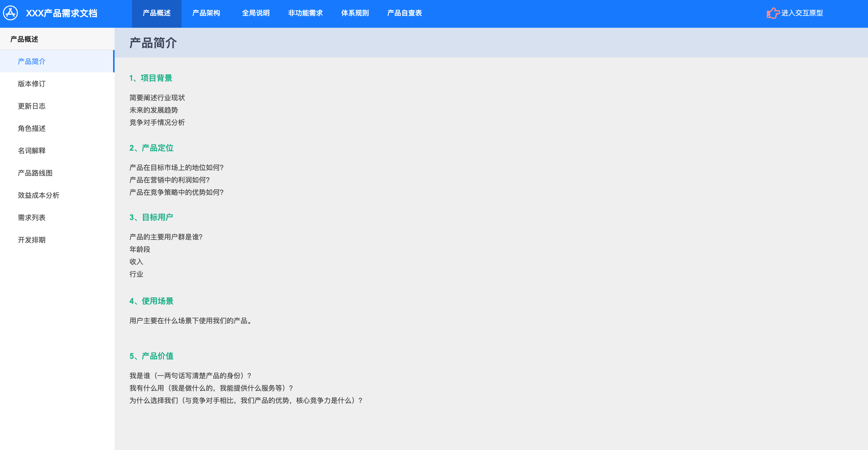Image resolution: width=868 pixels, height=450 pixels.
Task: Open 版本修订 sidebar item
Action: (x=57, y=84)
